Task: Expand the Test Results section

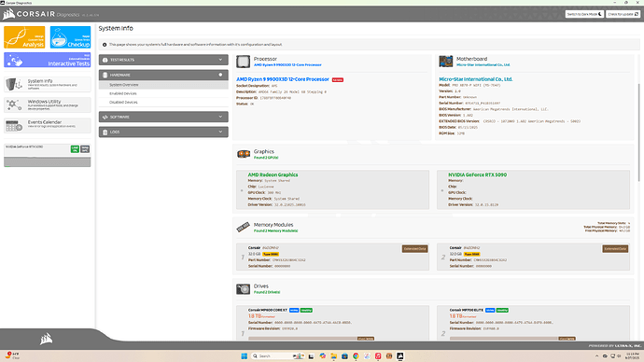Action: click(x=163, y=60)
